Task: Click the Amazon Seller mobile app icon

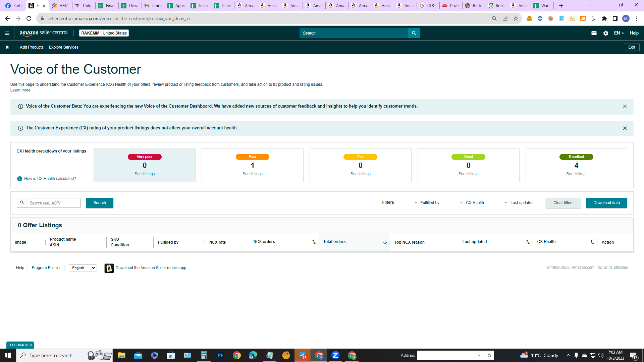Action: (x=109, y=268)
